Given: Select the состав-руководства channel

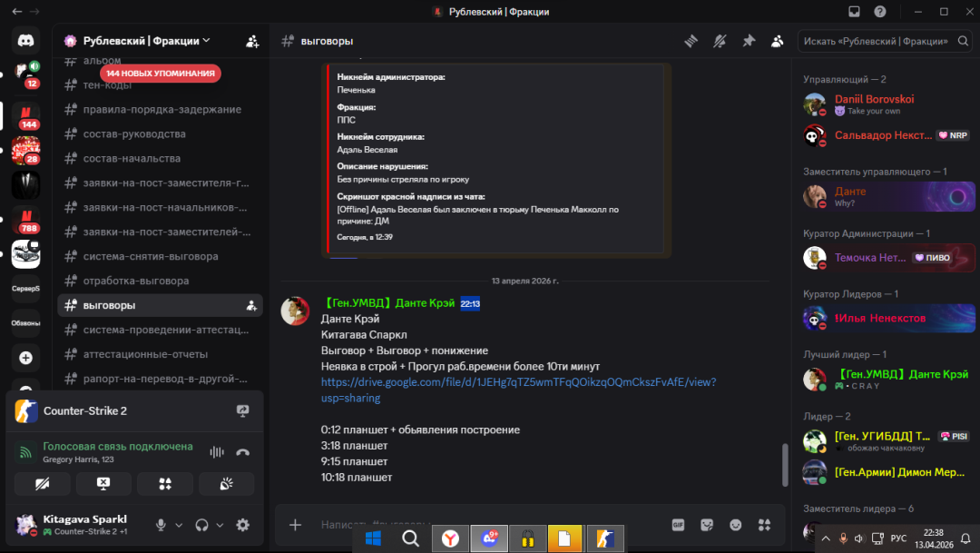Looking at the screenshot, I should pos(134,133).
